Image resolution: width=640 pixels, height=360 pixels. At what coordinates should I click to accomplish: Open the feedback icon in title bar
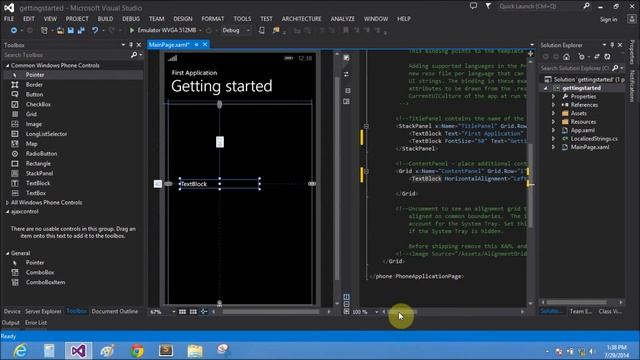point(473,6)
